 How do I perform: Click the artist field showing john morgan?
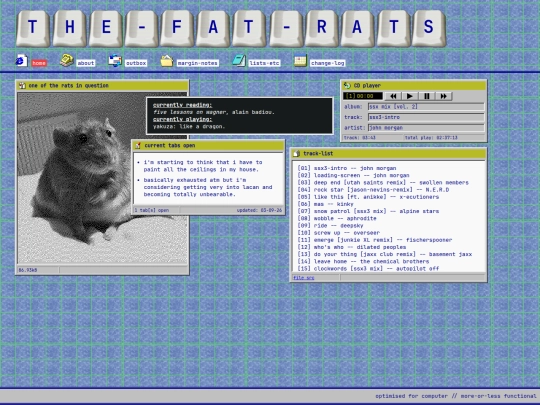(x=426, y=128)
